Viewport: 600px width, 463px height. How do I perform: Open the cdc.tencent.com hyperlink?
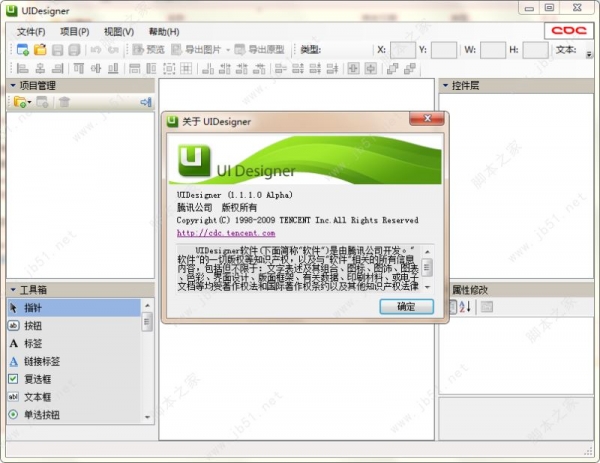214,234
